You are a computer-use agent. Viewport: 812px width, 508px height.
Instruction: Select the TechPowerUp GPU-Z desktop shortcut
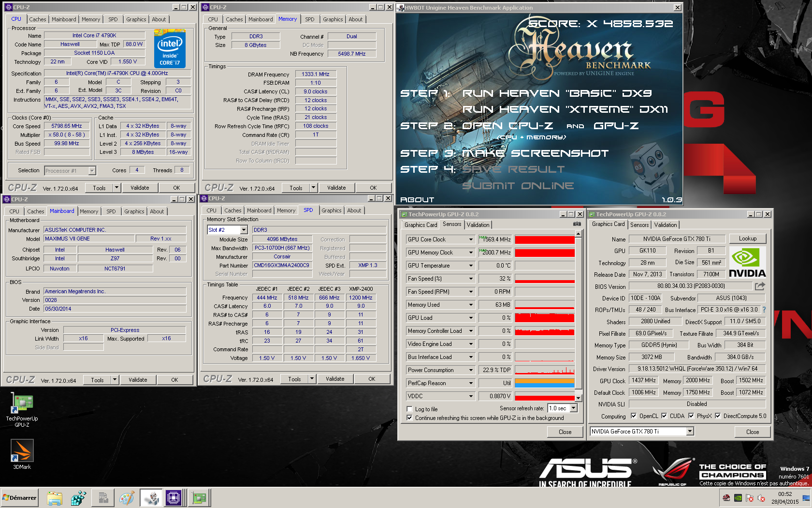[22, 410]
